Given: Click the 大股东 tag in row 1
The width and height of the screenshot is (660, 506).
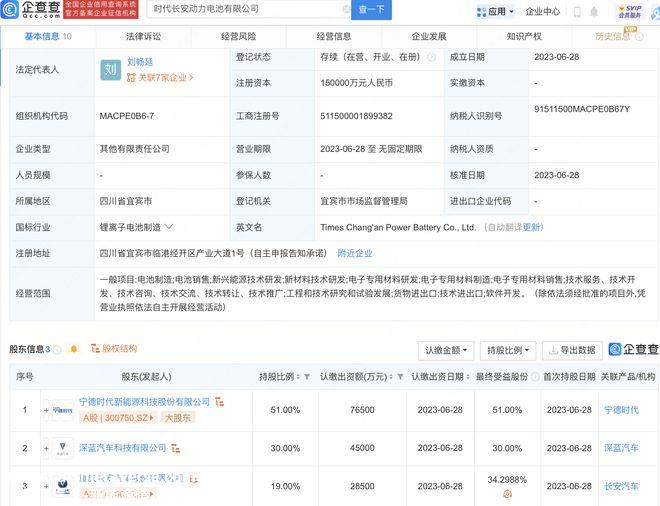Looking at the screenshot, I should click(178, 418).
